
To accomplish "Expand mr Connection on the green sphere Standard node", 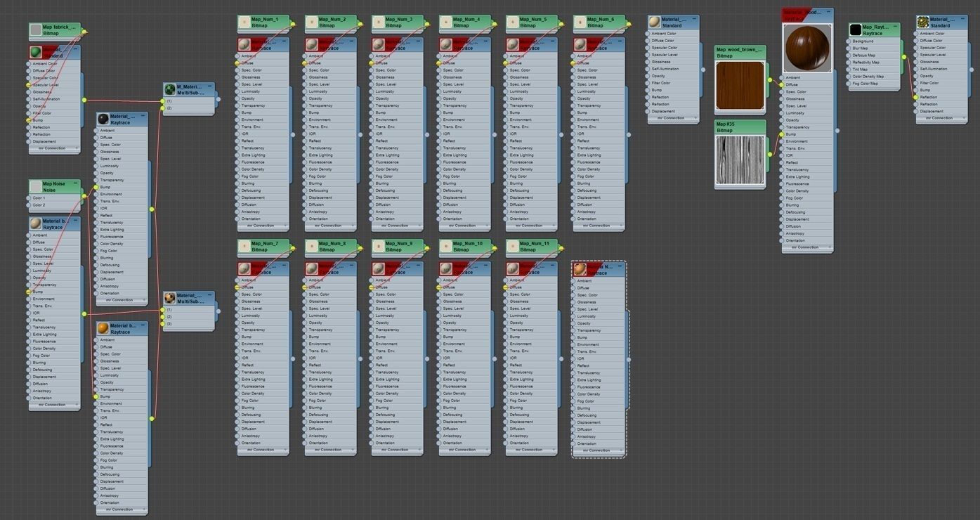I will (x=54, y=148).
